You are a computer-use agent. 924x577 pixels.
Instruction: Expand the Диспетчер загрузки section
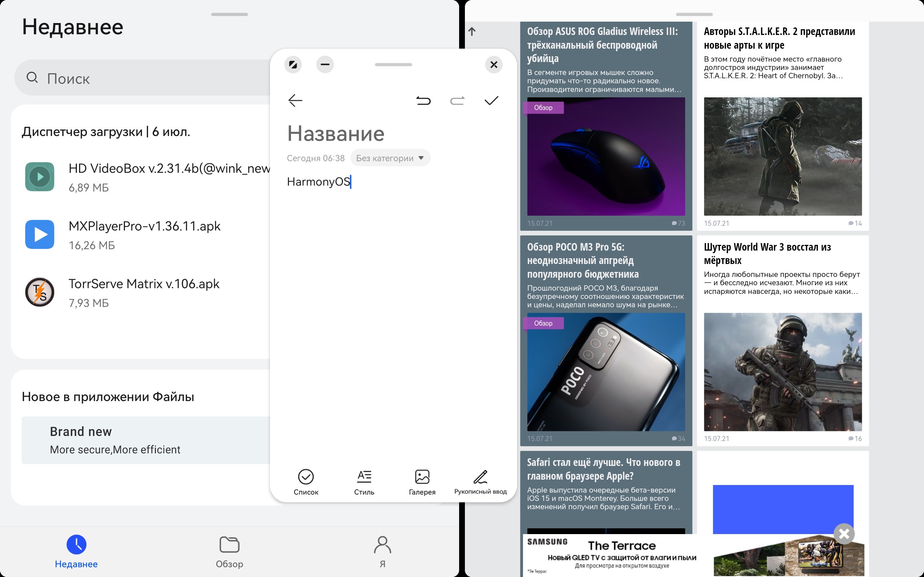107,131
